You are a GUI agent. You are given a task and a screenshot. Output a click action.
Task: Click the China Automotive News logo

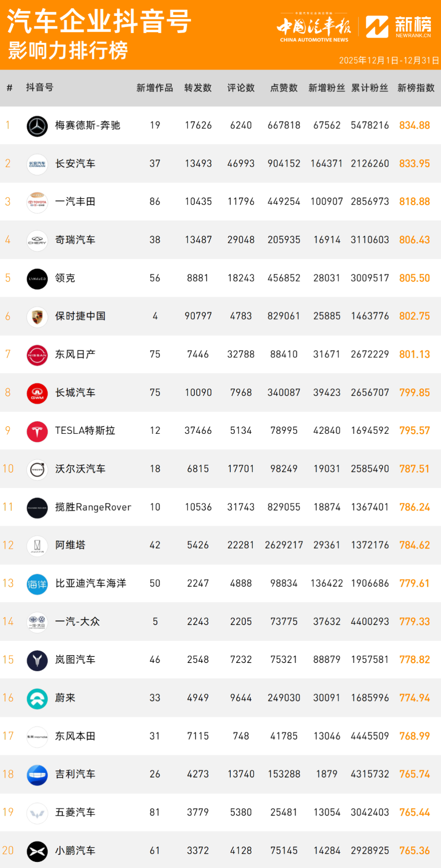314,28
